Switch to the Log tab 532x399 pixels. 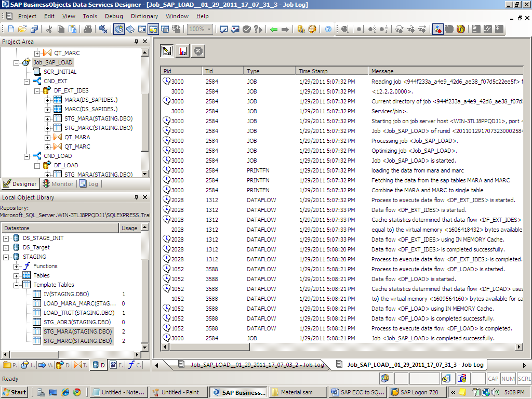pyautogui.click(x=89, y=184)
